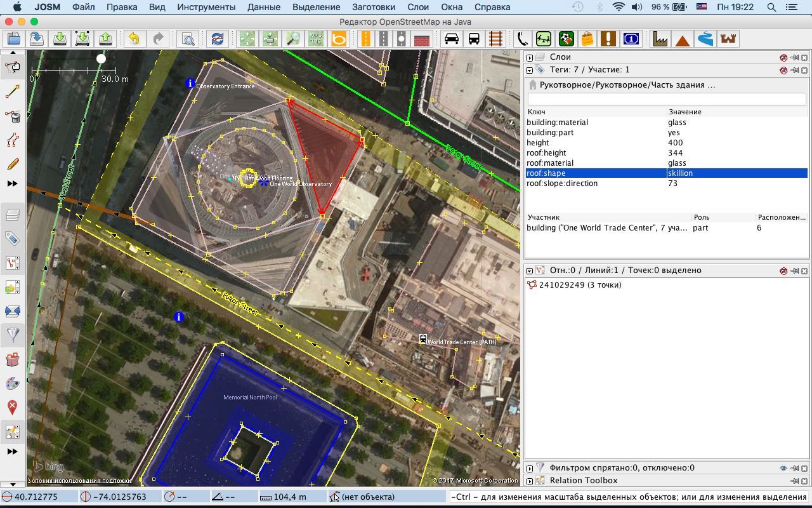Click the Save data disk icon
Screen dimensions: 812x508
coord(37,39)
